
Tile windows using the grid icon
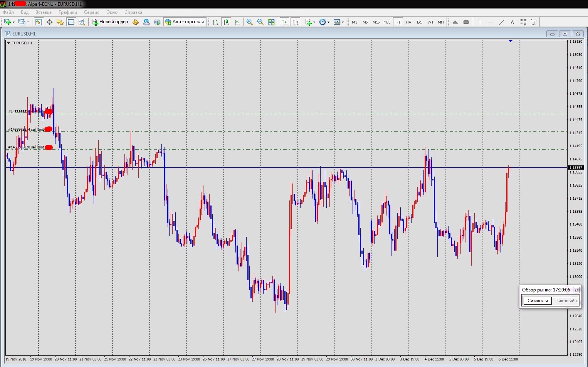(271, 22)
